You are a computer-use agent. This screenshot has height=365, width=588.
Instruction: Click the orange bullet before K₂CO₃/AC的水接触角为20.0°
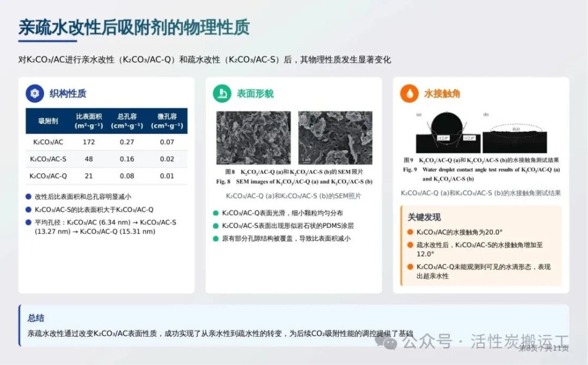410,232
